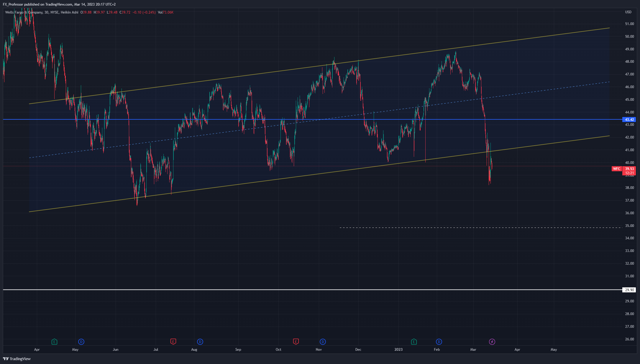Click the C39.72 close value in legend
This screenshot has height=364, width=640.
pyautogui.click(x=125, y=12)
